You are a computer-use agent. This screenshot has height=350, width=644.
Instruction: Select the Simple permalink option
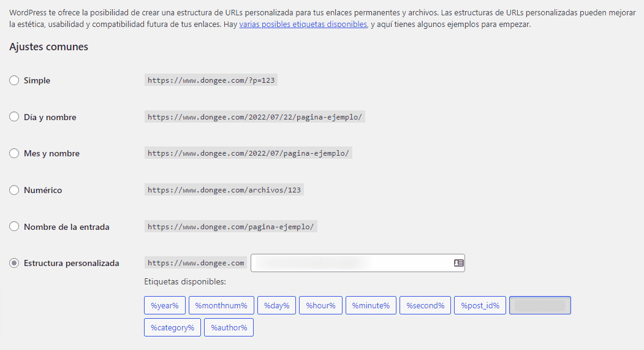pos(14,80)
